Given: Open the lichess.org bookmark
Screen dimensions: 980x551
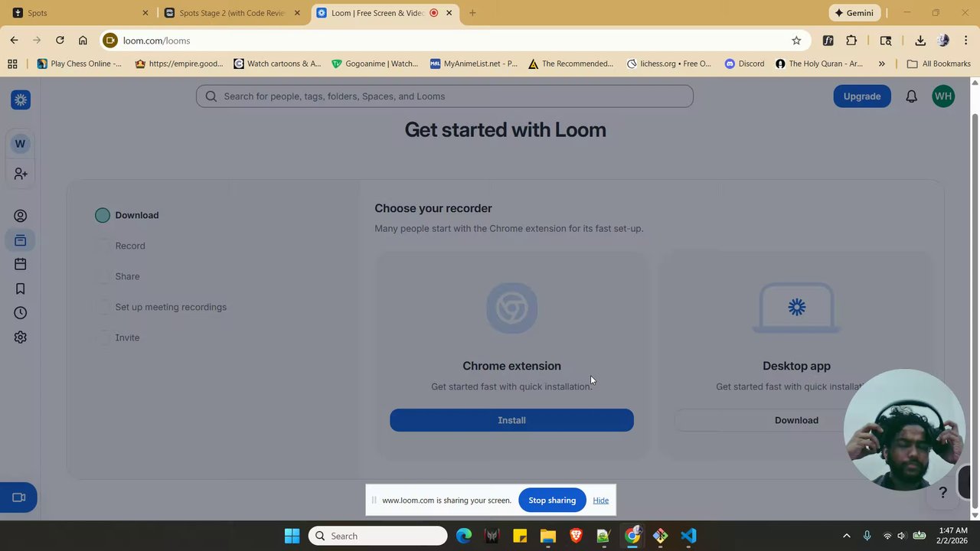Looking at the screenshot, I should coord(669,64).
